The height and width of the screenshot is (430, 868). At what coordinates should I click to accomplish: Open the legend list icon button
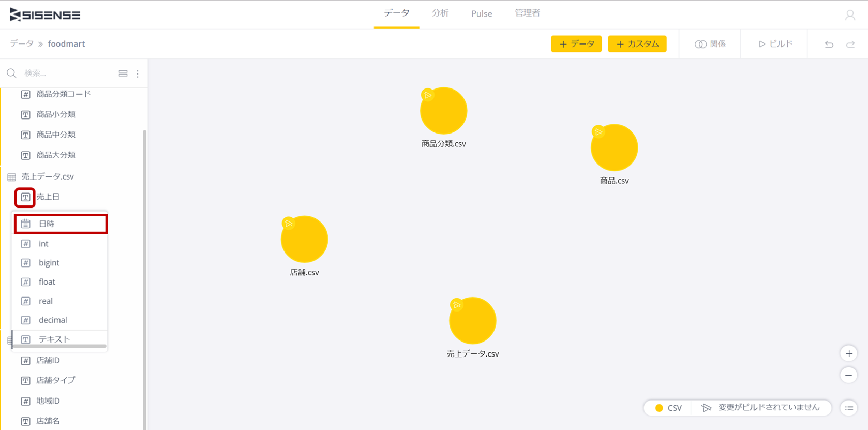pyautogui.click(x=849, y=408)
